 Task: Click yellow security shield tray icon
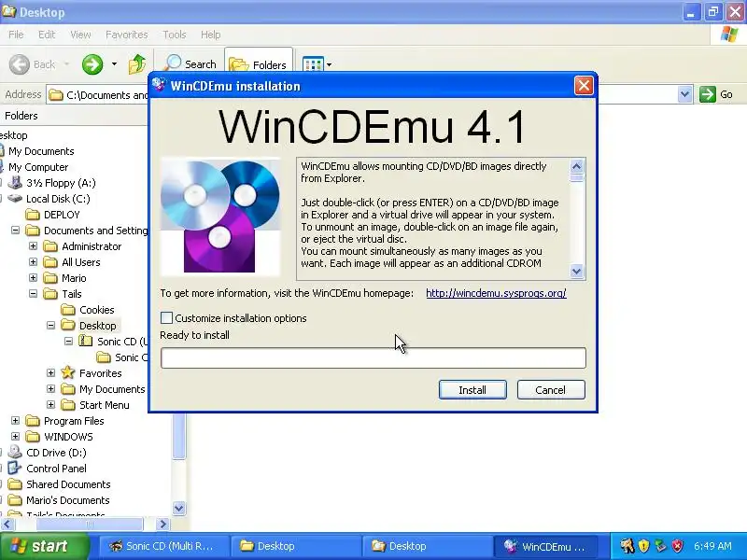pos(643,546)
